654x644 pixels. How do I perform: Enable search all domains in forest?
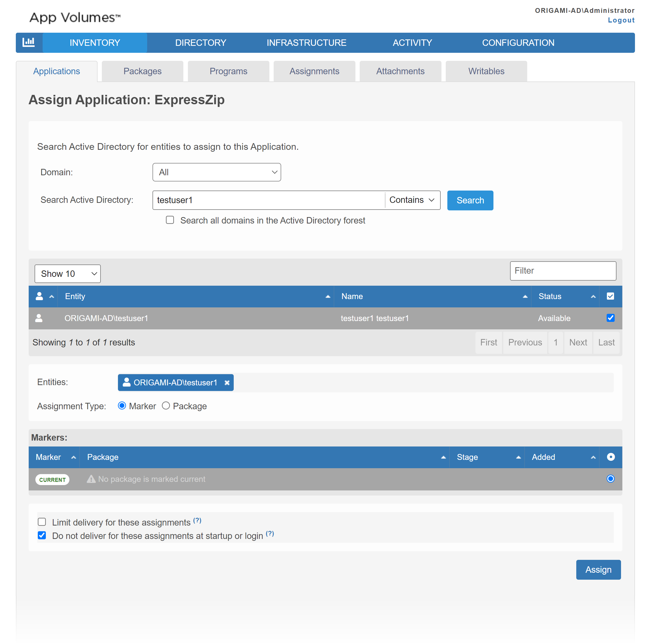pyautogui.click(x=170, y=220)
